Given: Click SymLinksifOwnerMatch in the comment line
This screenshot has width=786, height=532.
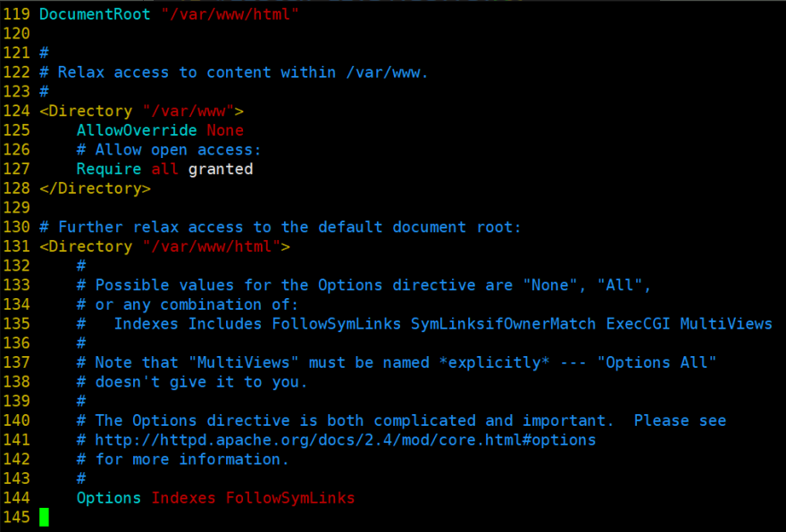Looking at the screenshot, I should (503, 324).
